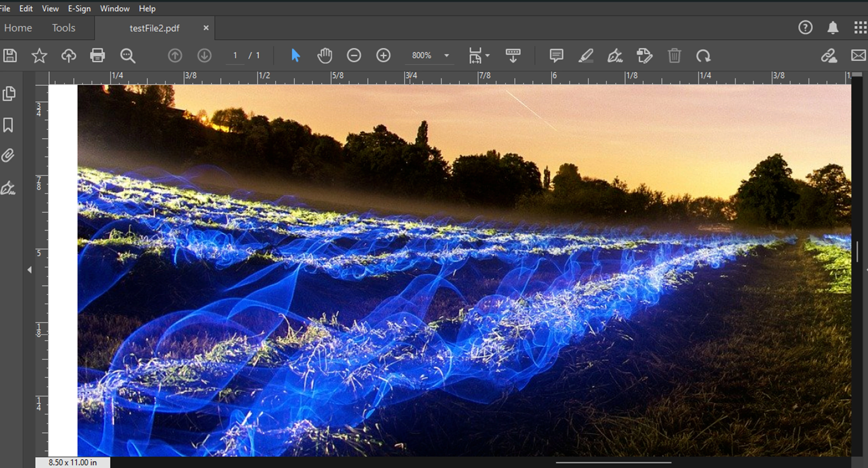868x468 pixels.
Task: Open the 800% zoom level dropdown
Action: pyautogui.click(x=446, y=56)
